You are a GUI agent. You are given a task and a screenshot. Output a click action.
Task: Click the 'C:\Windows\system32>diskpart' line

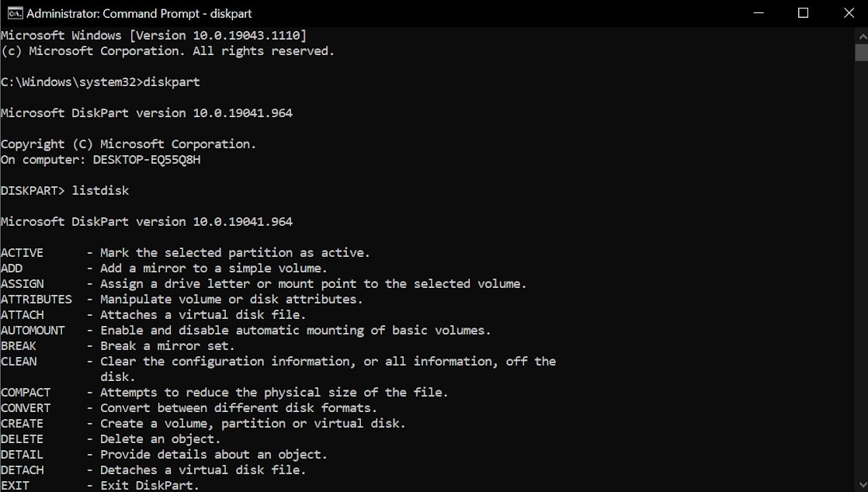[100, 82]
